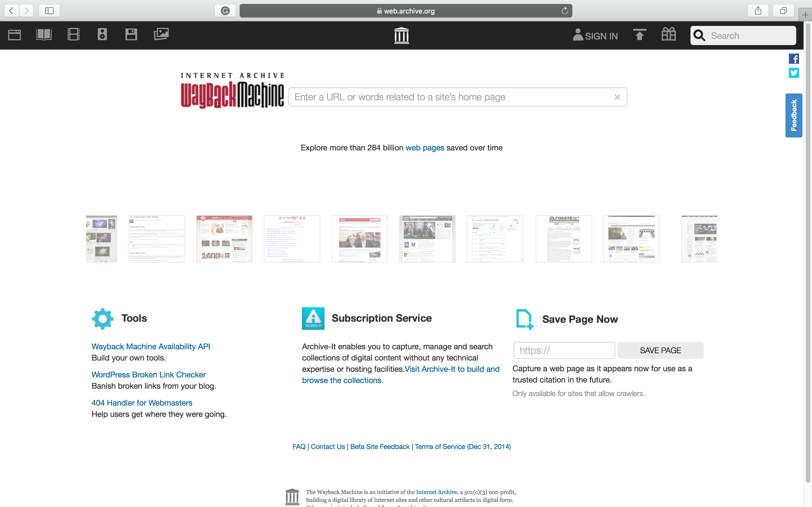Open the Software floppy disk icon
Viewport: 812px width, 507px height.
(x=131, y=35)
